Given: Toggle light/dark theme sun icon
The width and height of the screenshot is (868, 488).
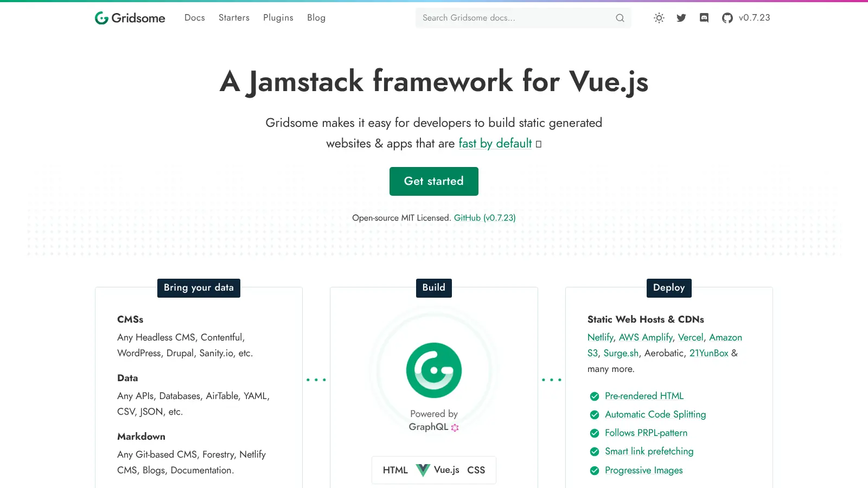Looking at the screenshot, I should click(x=659, y=18).
